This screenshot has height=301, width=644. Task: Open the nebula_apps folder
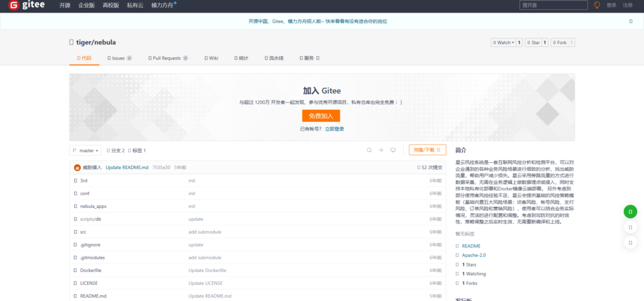pyautogui.click(x=93, y=206)
